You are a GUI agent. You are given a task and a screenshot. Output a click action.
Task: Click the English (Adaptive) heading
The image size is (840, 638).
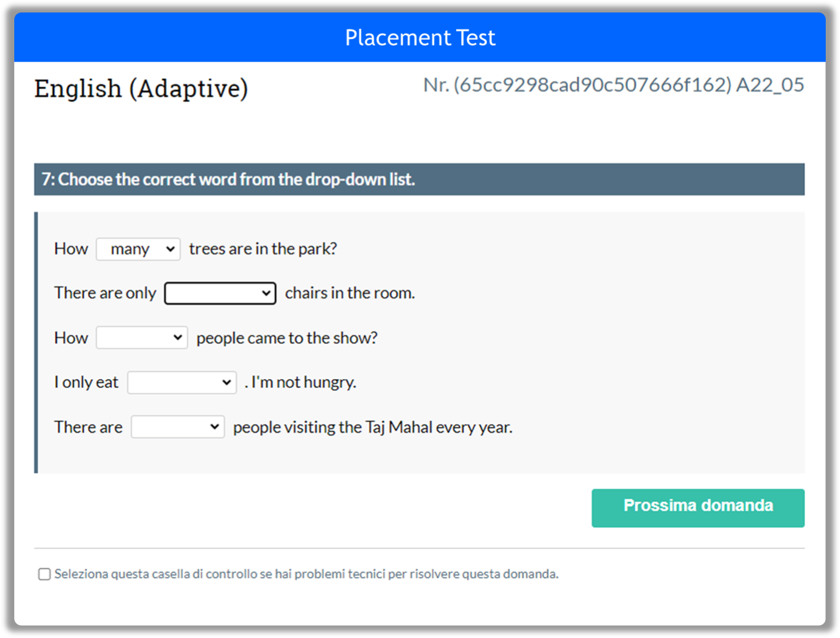tap(141, 89)
